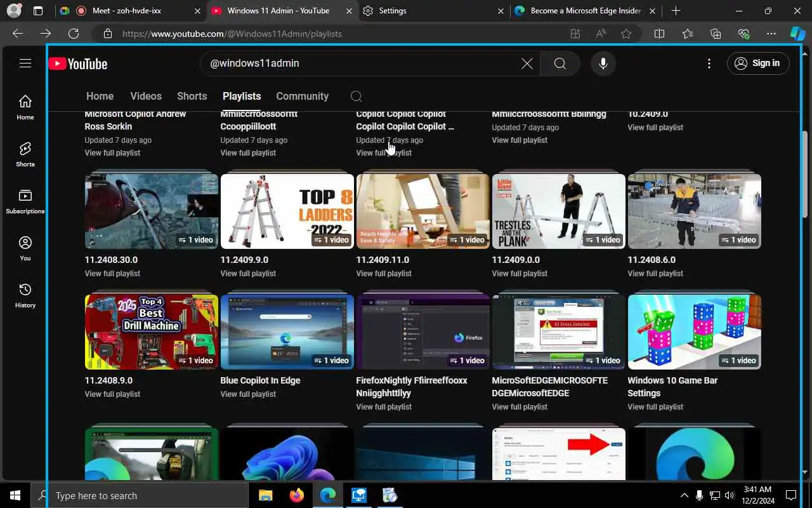Open the three-dot YouTube settings menu
812x508 pixels.
709,63
